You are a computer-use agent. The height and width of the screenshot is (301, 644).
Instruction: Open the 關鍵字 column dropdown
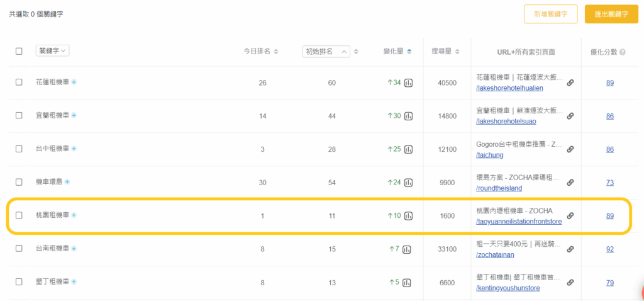coord(53,51)
